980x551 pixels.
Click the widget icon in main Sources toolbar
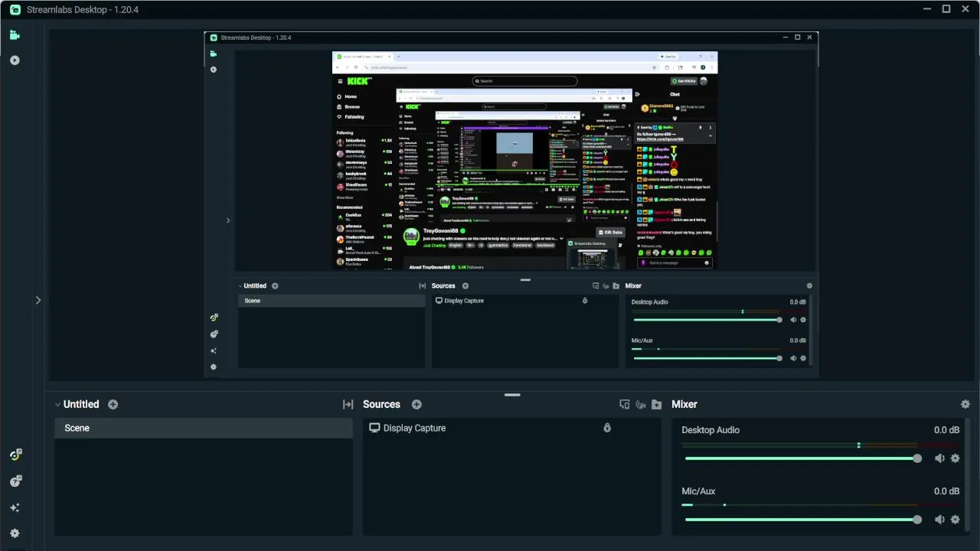625,404
